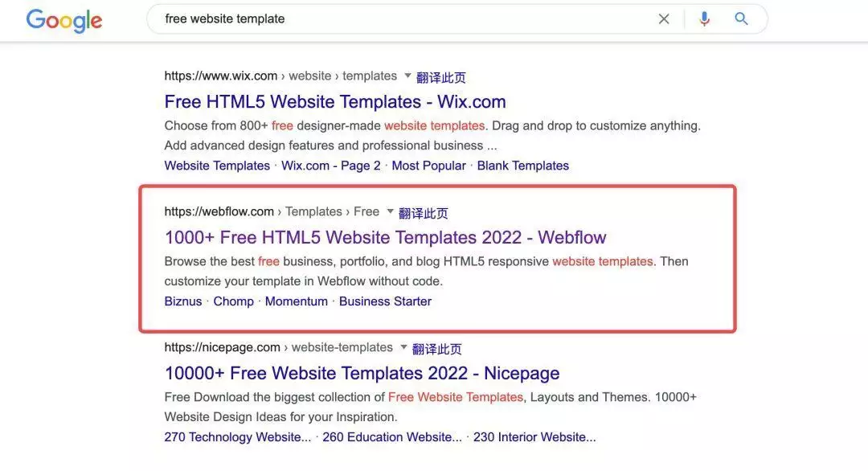Open "10000+ Free Website Templates 2022 - Nicepage"

pos(362,373)
